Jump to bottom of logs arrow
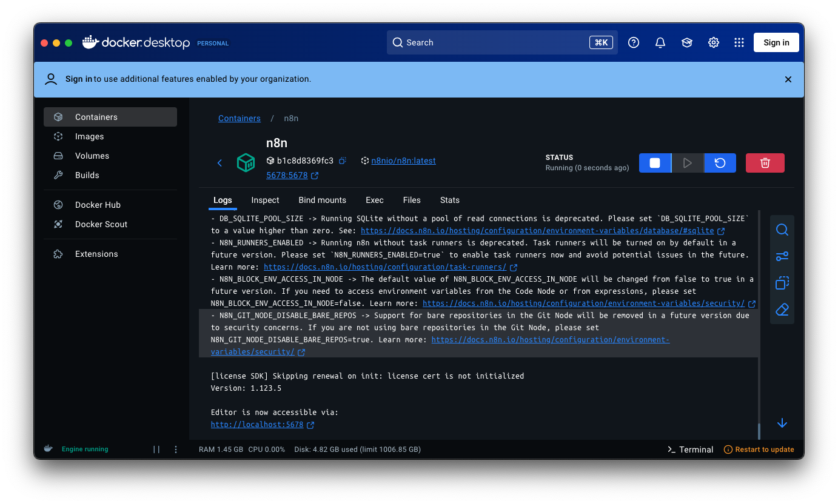838x504 pixels. pos(782,423)
